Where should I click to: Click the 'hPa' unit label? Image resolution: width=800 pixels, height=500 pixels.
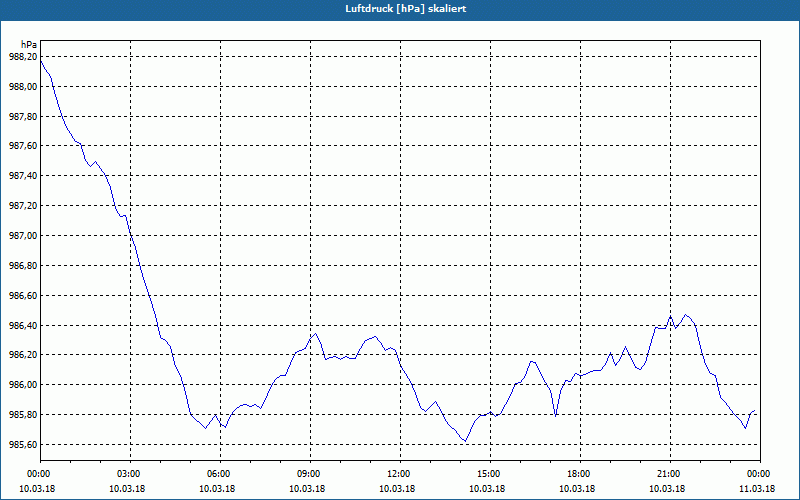[29, 45]
